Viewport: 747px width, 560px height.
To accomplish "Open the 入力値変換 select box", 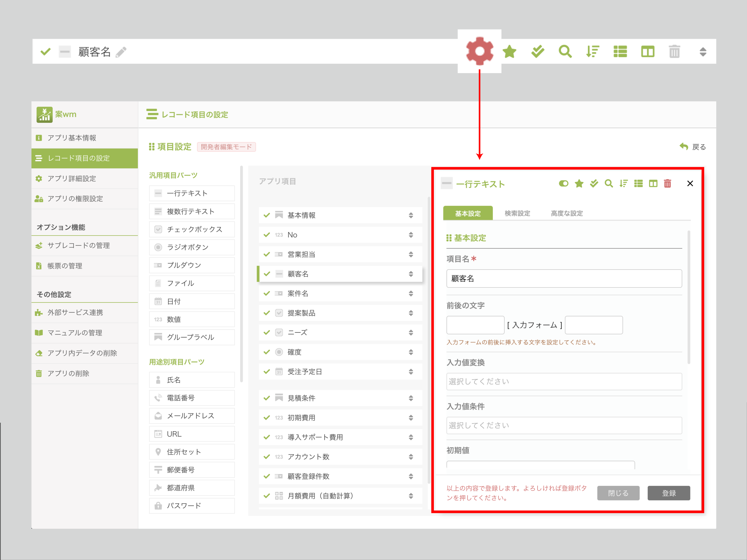I will point(564,382).
